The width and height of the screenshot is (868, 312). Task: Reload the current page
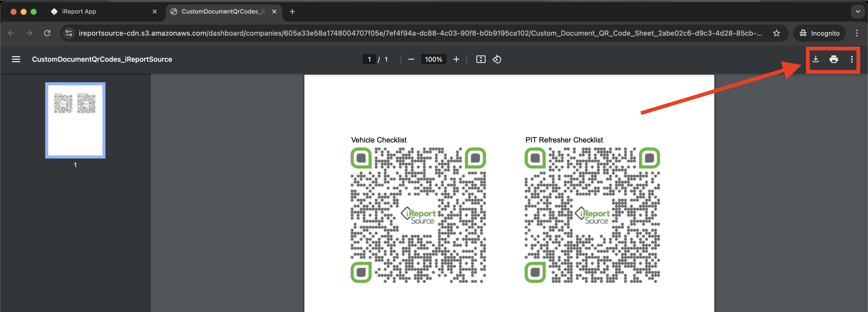pos(47,33)
